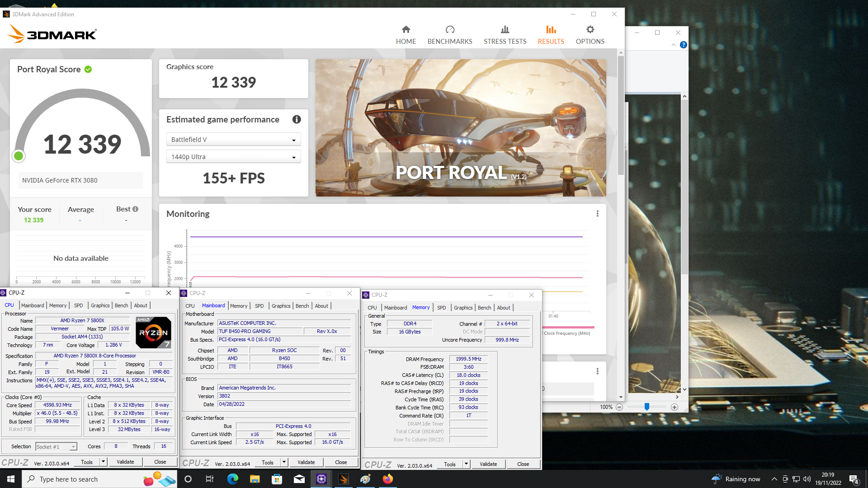Screen dimensions: 868x488
Task: Switch to CPU-Z via the taskbar icon
Action: 321,479
